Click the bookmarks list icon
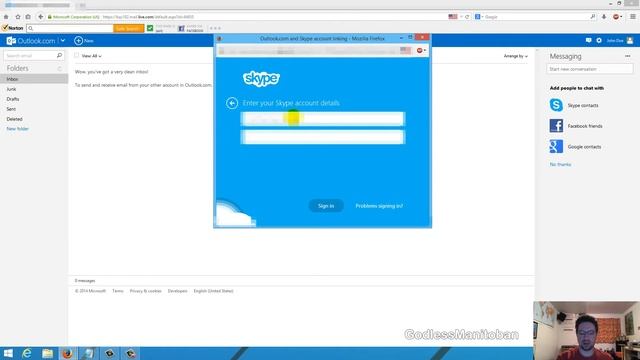Image resolution: width=640 pixels, height=360 pixels. (28, 17)
